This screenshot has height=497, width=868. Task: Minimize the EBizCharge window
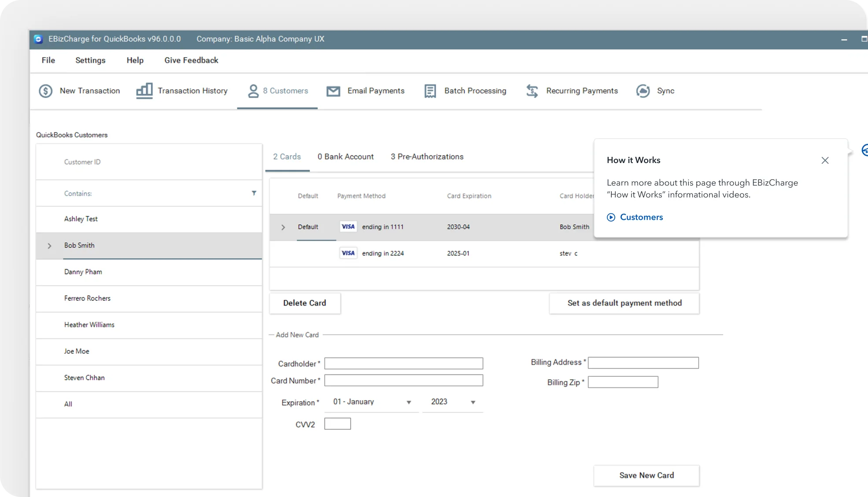point(844,40)
